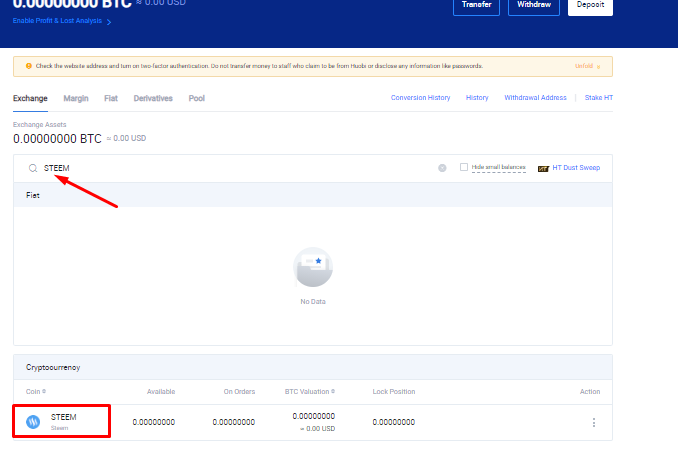Viewport: 678px width, 459px height.
Task: Switch to the Derivatives tab
Action: [153, 99]
